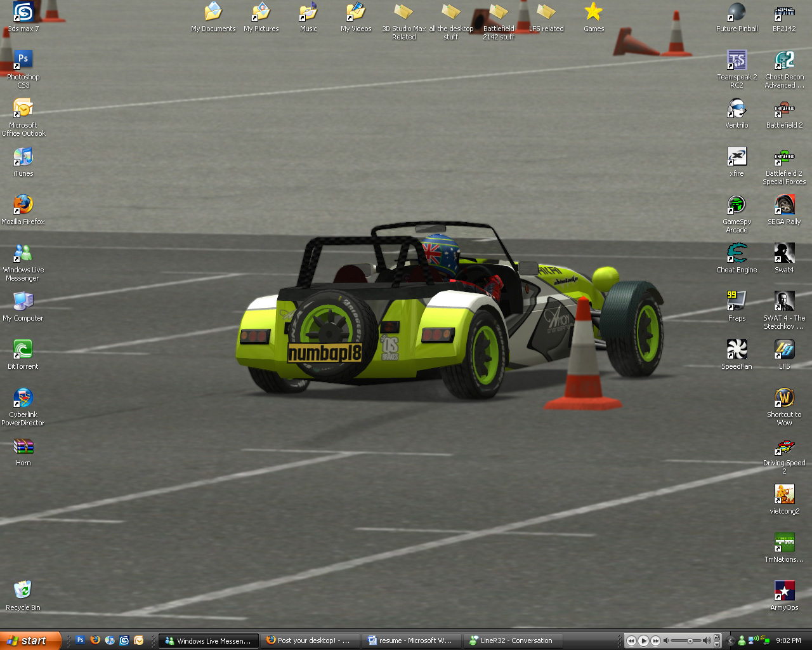This screenshot has height=650, width=812.
Task: Switch to resume - Microsoft Word window
Action: (x=412, y=641)
